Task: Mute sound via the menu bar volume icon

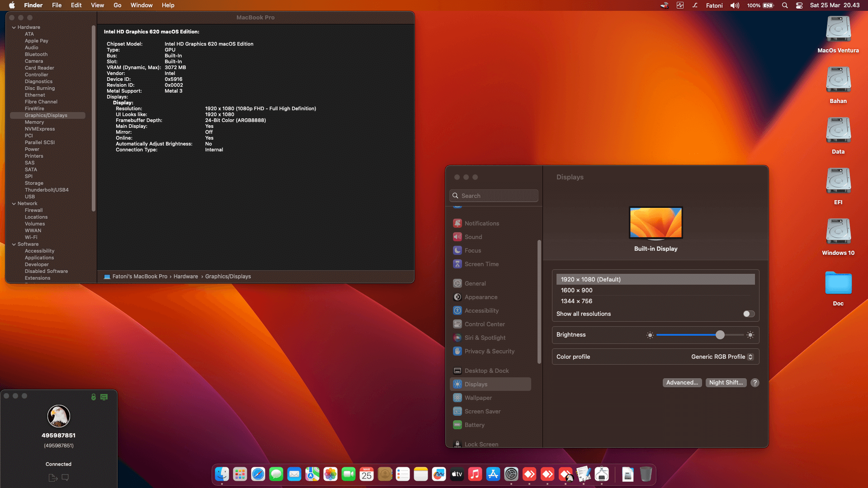Action: pos(734,5)
